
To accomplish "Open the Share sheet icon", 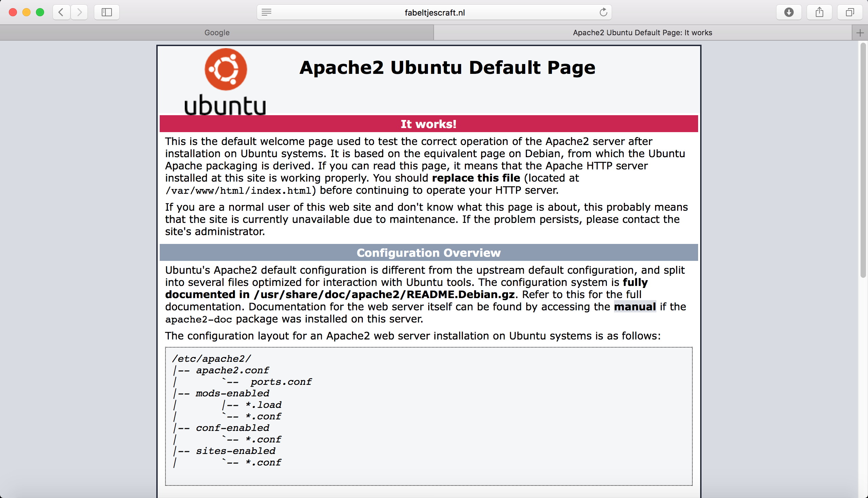I will (x=819, y=12).
